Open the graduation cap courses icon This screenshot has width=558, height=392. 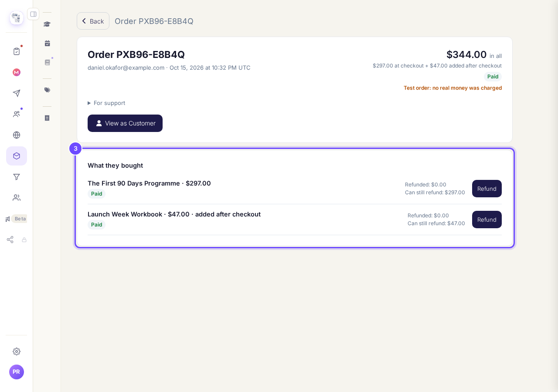(47, 24)
